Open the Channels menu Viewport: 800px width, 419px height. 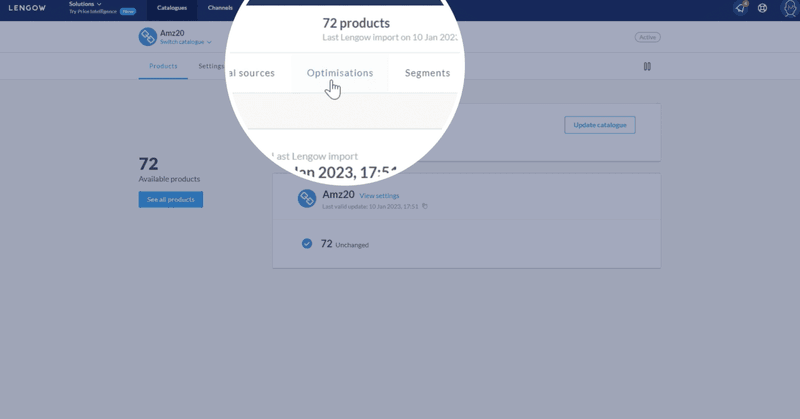220,8
